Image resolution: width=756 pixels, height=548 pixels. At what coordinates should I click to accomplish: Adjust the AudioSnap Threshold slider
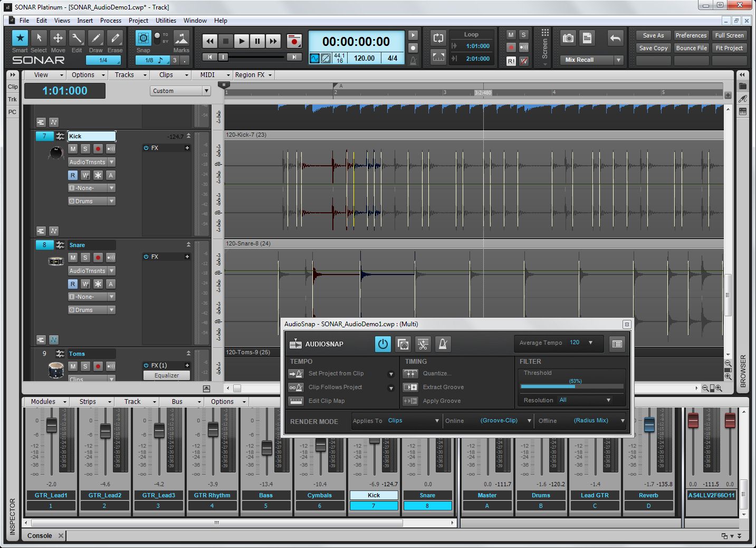pos(572,386)
